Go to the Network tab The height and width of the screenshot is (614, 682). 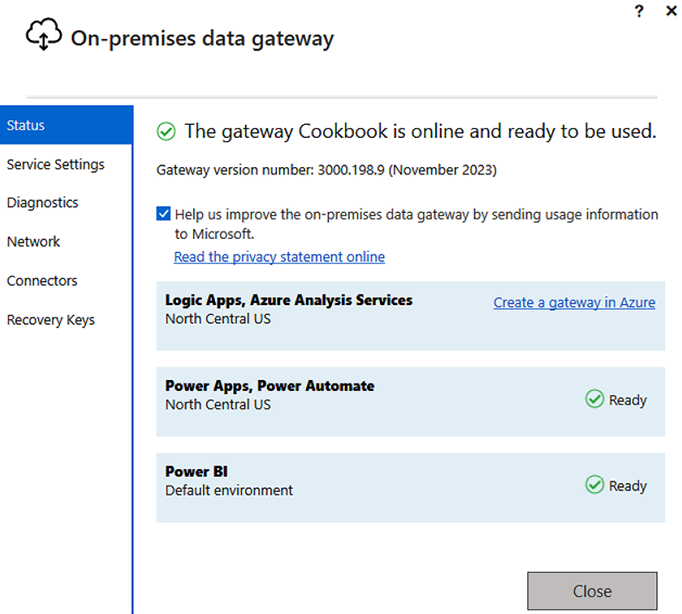tap(33, 241)
